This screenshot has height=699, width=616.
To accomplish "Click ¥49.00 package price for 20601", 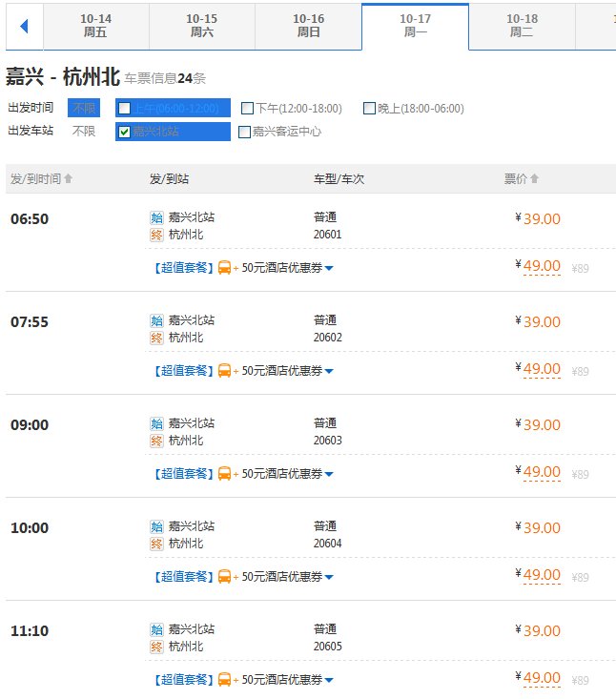I will pyautogui.click(x=538, y=266).
